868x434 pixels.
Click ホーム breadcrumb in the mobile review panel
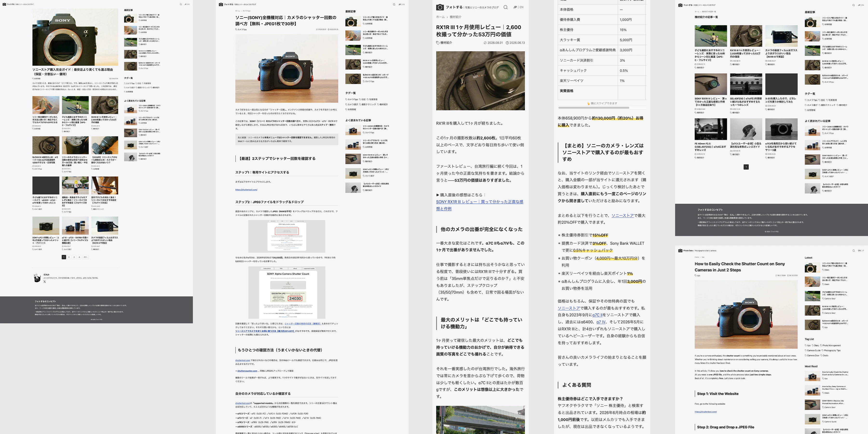(440, 17)
